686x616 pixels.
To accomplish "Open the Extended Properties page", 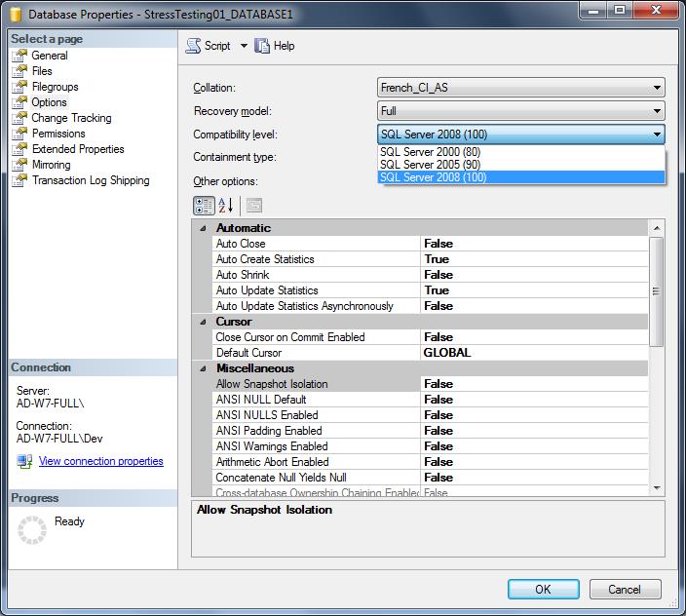I will click(78, 149).
